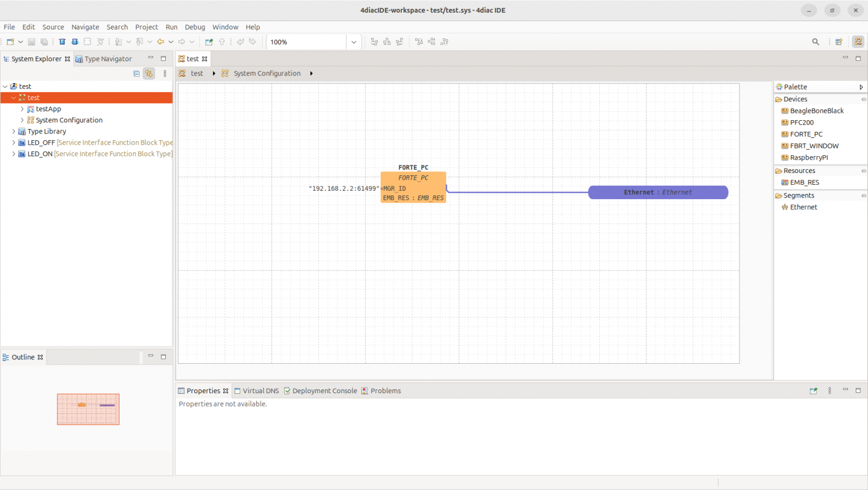The width and height of the screenshot is (868, 490).
Task: Open the Properties panel view menu
Action: click(830, 391)
